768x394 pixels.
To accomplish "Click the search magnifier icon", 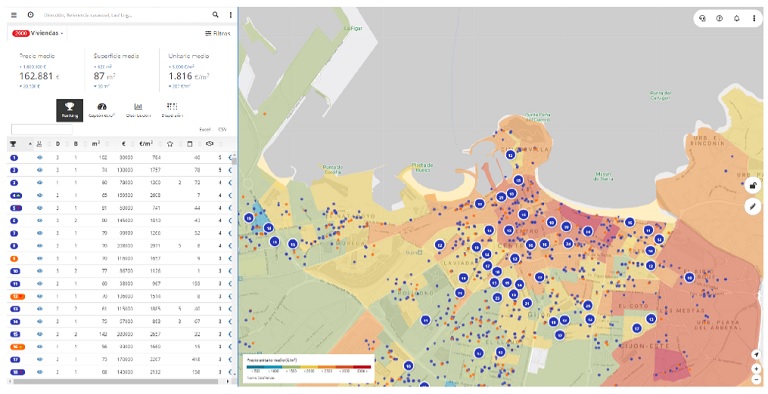I will [215, 15].
